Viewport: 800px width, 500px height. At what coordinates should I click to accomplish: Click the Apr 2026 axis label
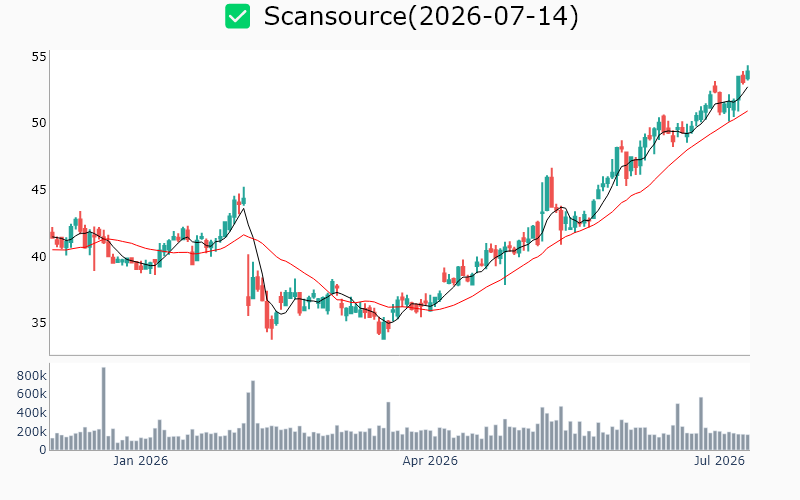(430, 461)
